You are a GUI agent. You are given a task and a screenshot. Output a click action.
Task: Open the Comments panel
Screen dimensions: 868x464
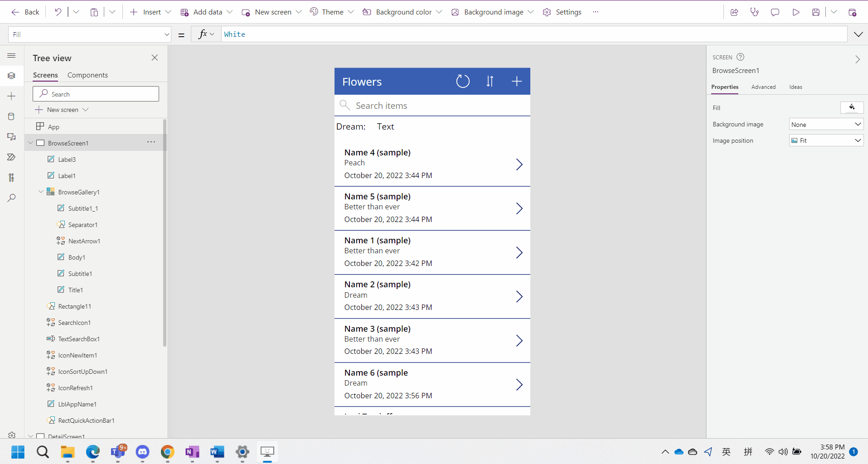tap(775, 12)
